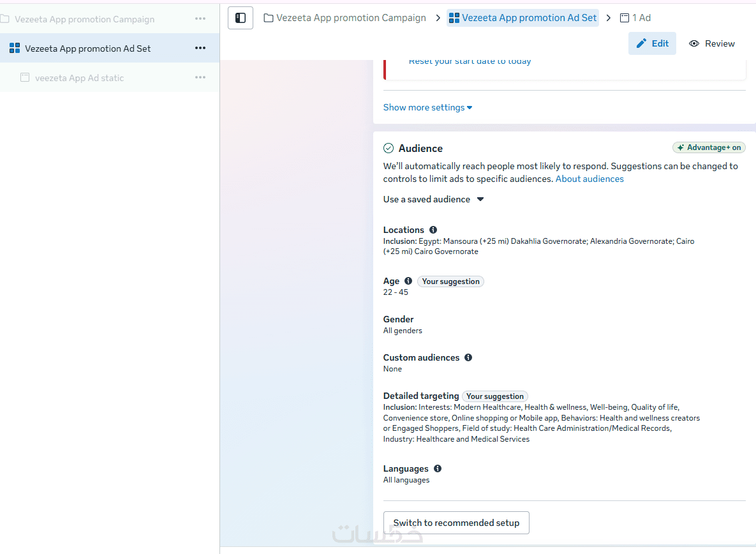Click folder icon in campaign breadcrumb
The width and height of the screenshot is (756, 554).
[269, 18]
